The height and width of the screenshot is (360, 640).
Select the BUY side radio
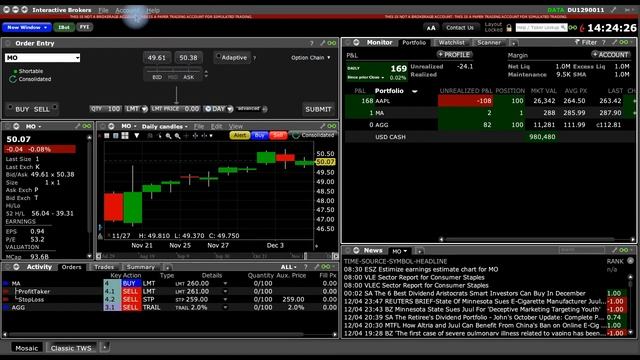10,107
